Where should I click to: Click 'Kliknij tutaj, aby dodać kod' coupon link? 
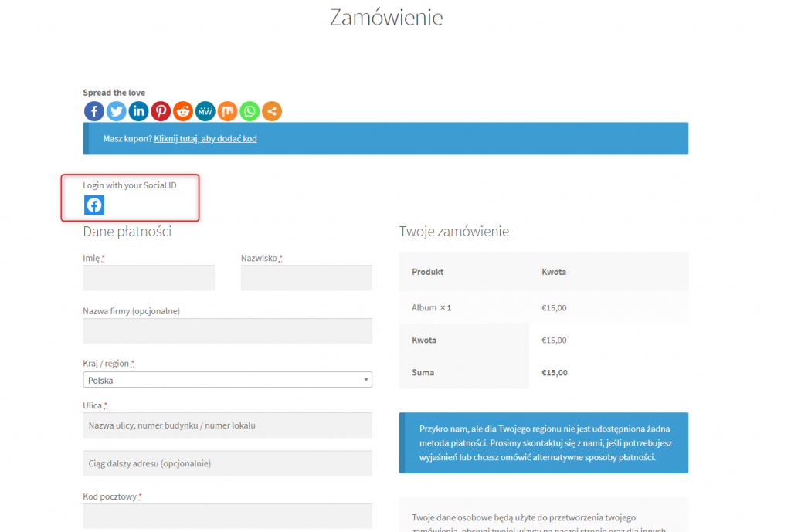tap(205, 139)
